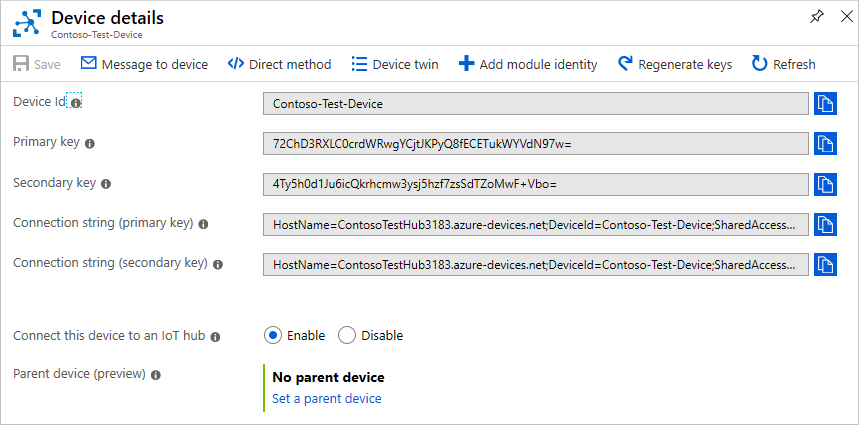
Task: Copy the Secondary key value
Action: (x=825, y=184)
